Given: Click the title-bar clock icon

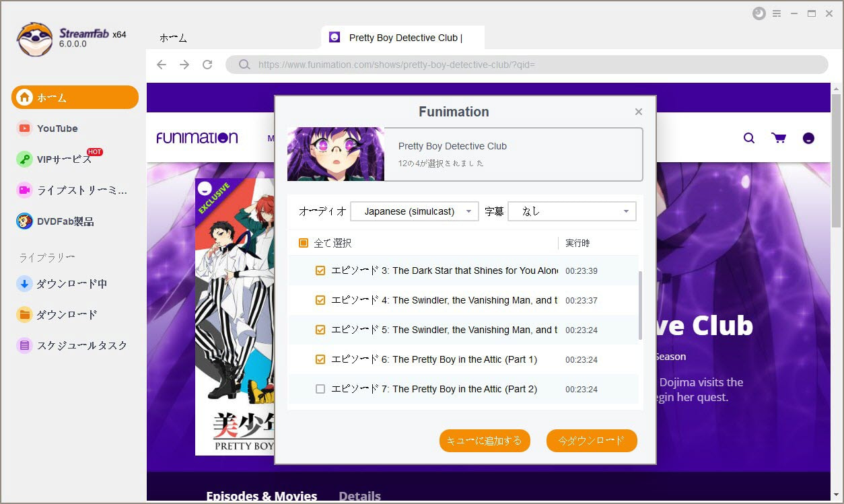Looking at the screenshot, I should (x=759, y=13).
